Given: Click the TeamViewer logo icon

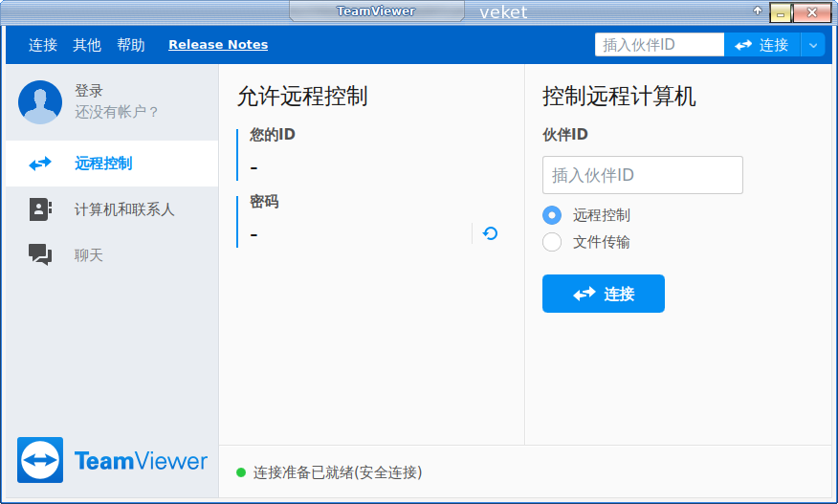Looking at the screenshot, I should (x=40, y=460).
